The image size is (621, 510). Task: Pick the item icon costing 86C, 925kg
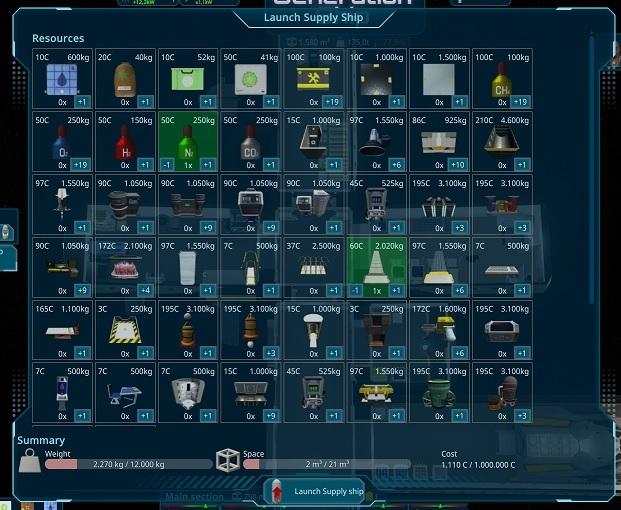439,142
